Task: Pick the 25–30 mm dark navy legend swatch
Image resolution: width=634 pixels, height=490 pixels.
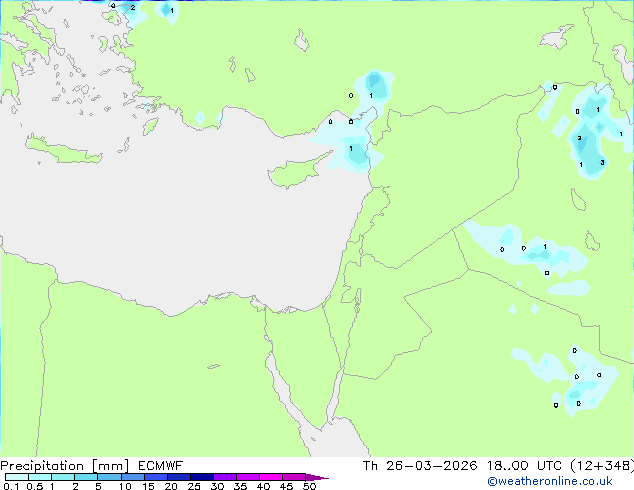Action: [x=202, y=477]
